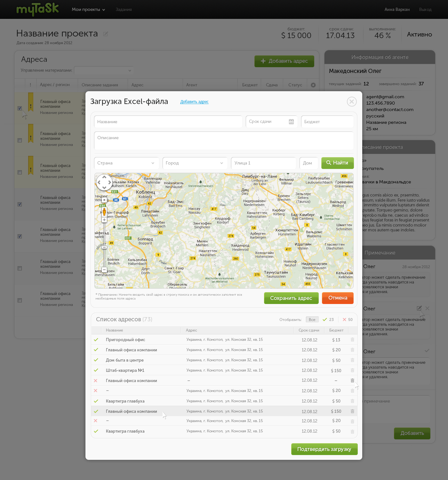
Task: Click the calendar icon in deadline field
Action: (291, 122)
